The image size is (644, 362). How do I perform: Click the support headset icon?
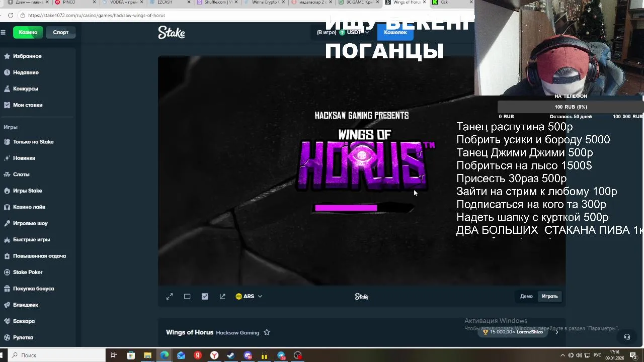point(627,337)
